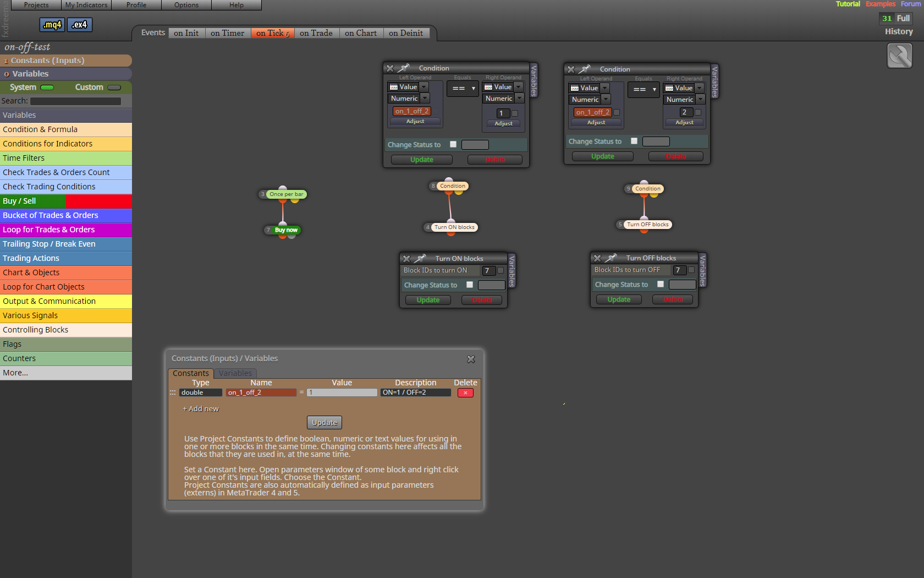924x578 pixels.
Task: Open the == operator dropdown in left Condition
Action: pyautogui.click(x=463, y=88)
